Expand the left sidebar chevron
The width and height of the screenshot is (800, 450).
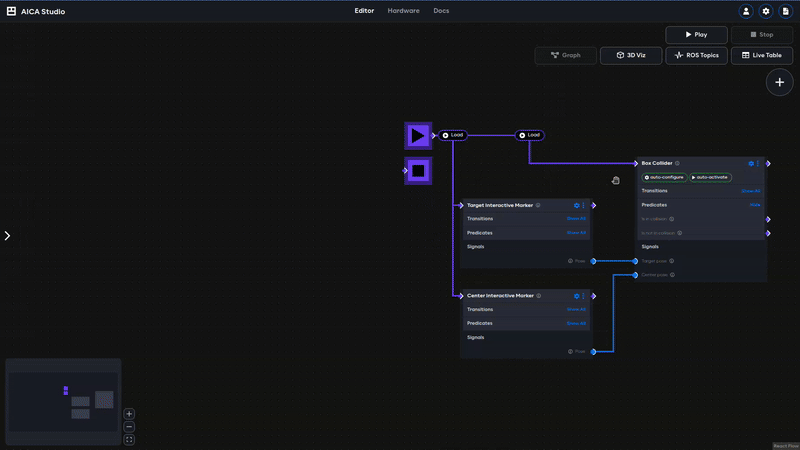(x=7, y=236)
